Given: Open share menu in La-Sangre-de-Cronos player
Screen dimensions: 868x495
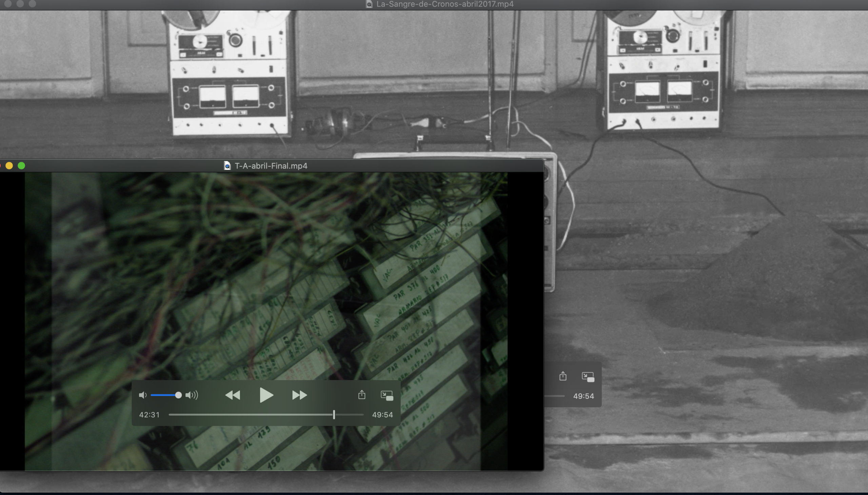Looking at the screenshot, I should [563, 376].
